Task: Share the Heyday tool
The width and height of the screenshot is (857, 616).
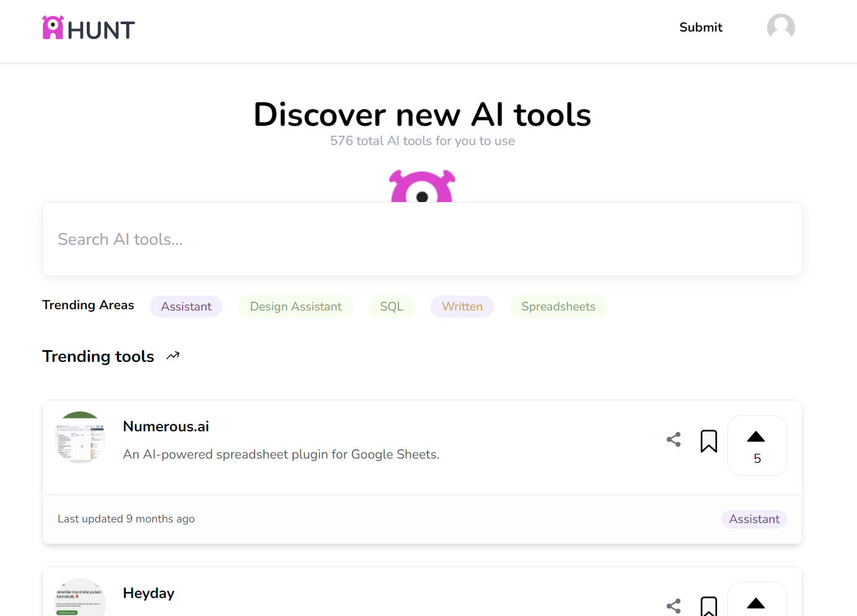Action: [674, 606]
